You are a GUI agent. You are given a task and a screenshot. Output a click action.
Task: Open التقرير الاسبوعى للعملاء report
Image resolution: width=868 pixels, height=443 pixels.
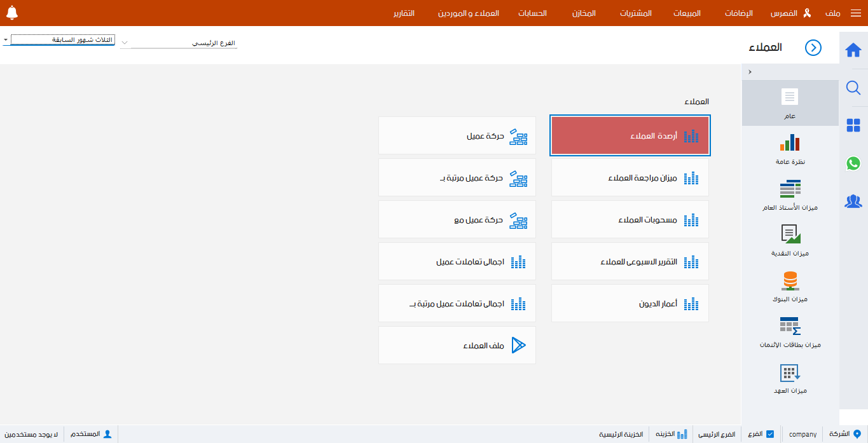coord(630,261)
